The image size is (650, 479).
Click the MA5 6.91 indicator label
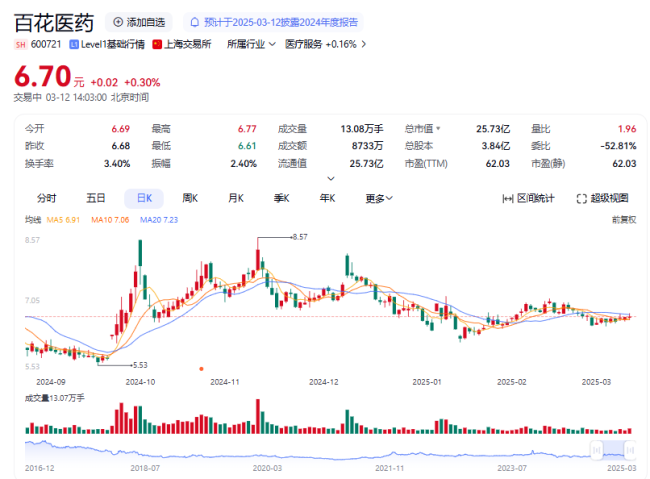tap(63, 220)
